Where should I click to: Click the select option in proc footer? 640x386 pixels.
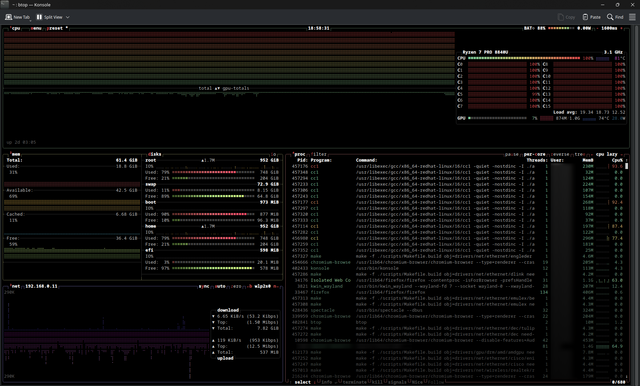(x=302, y=382)
